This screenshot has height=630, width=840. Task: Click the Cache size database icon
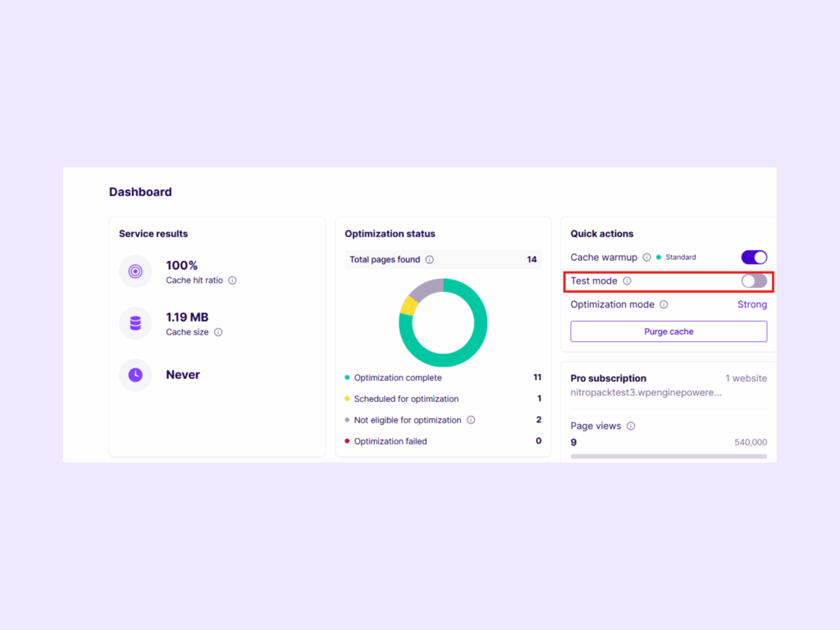click(135, 323)
